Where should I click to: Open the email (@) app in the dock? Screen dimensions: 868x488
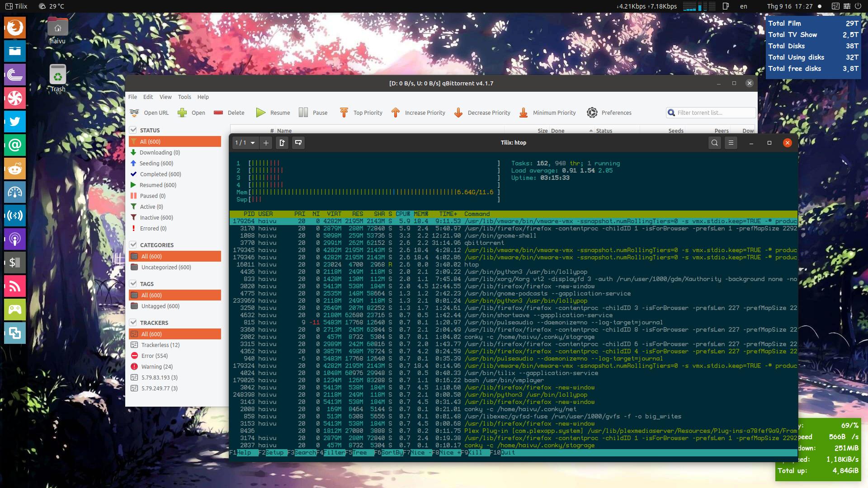(15, 145)
